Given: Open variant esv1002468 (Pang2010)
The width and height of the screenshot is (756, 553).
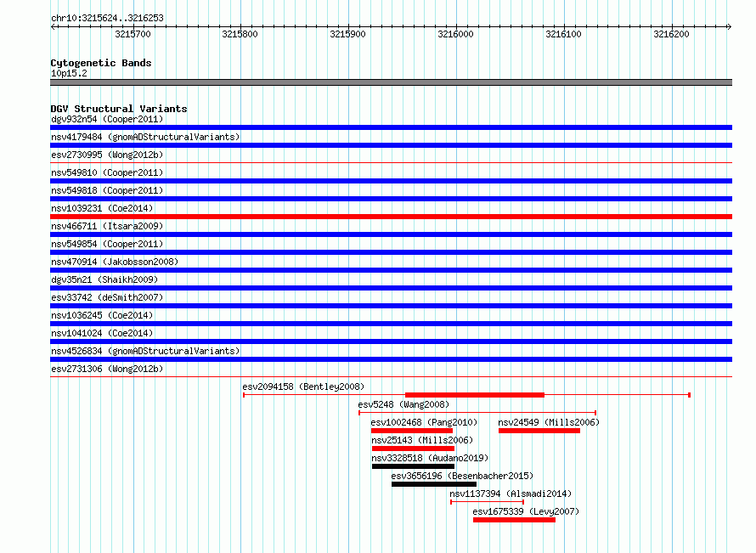Looking at the screenshot, I should pyautogui.click(x=424, y=422).
